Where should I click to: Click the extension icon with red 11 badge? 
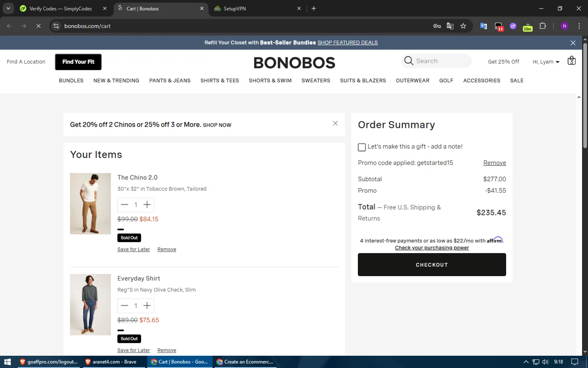pos(499,26)
